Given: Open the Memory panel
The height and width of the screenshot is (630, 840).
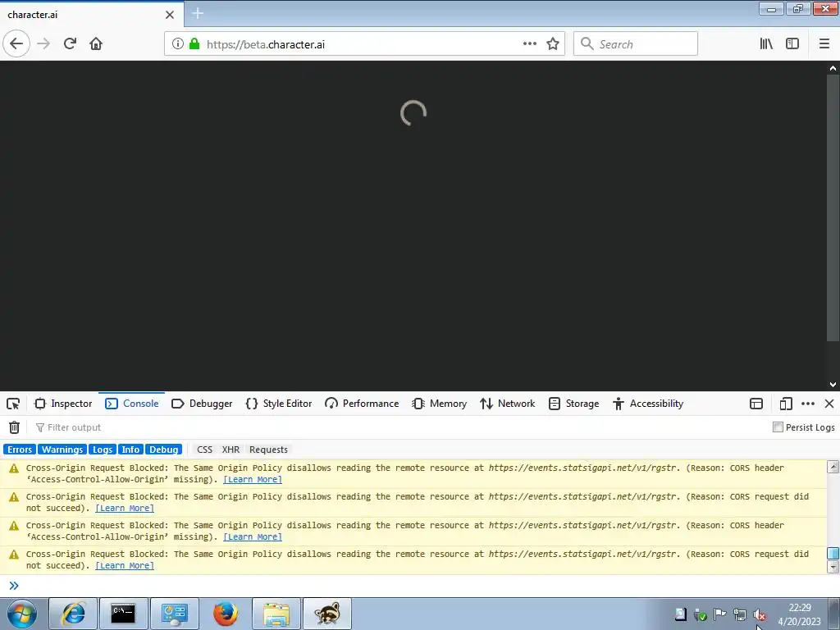Looking at the screenshot, I should point(440,404).
